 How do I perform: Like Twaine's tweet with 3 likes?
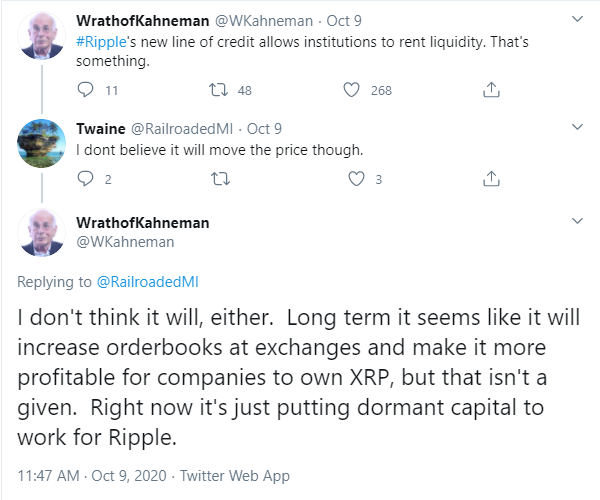[x=356, y=179]
